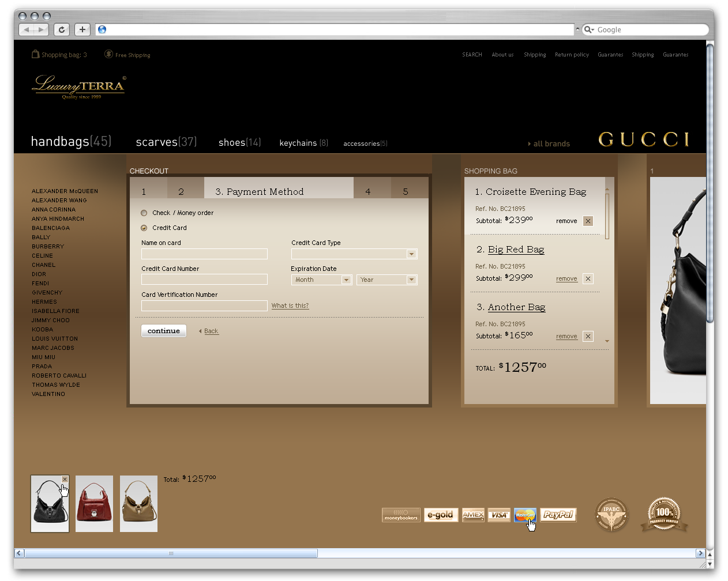Open the expiration Year dropdown

coord(387,280)
